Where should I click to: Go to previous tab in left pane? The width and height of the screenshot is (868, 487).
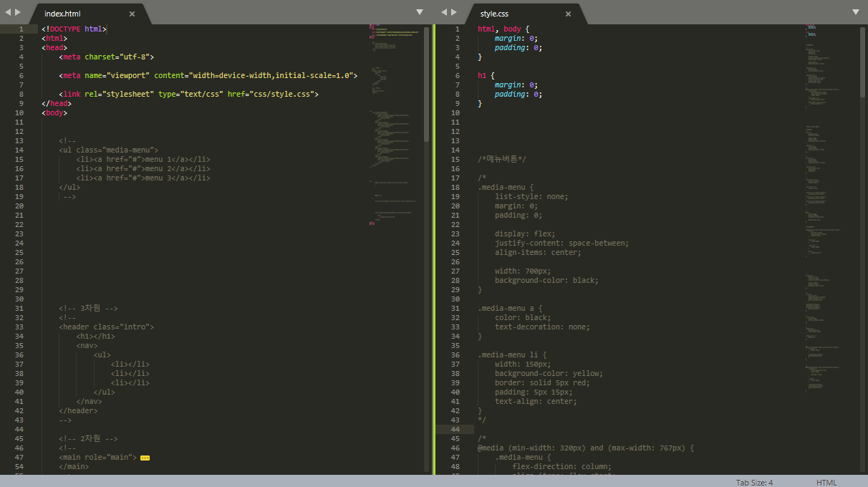click(8, 12)
